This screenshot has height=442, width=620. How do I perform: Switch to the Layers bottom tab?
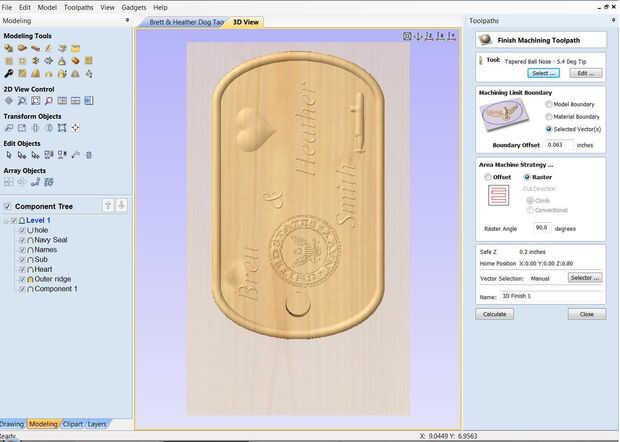click(97, 424)
